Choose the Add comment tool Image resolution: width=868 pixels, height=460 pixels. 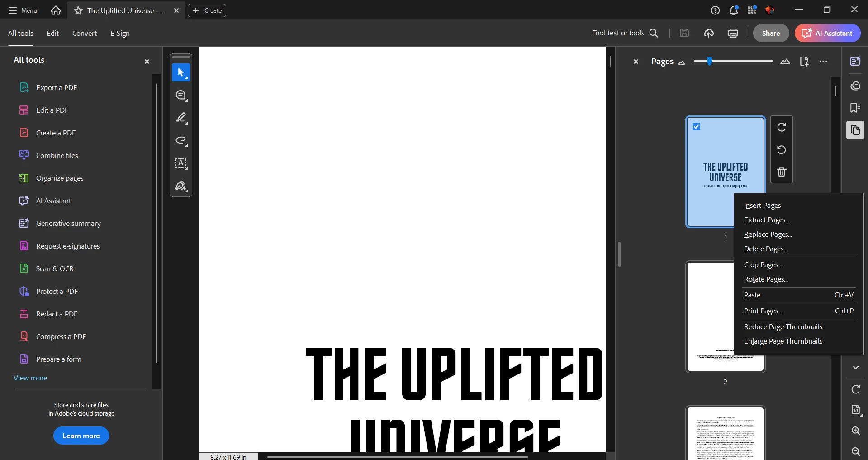(181, 95)
